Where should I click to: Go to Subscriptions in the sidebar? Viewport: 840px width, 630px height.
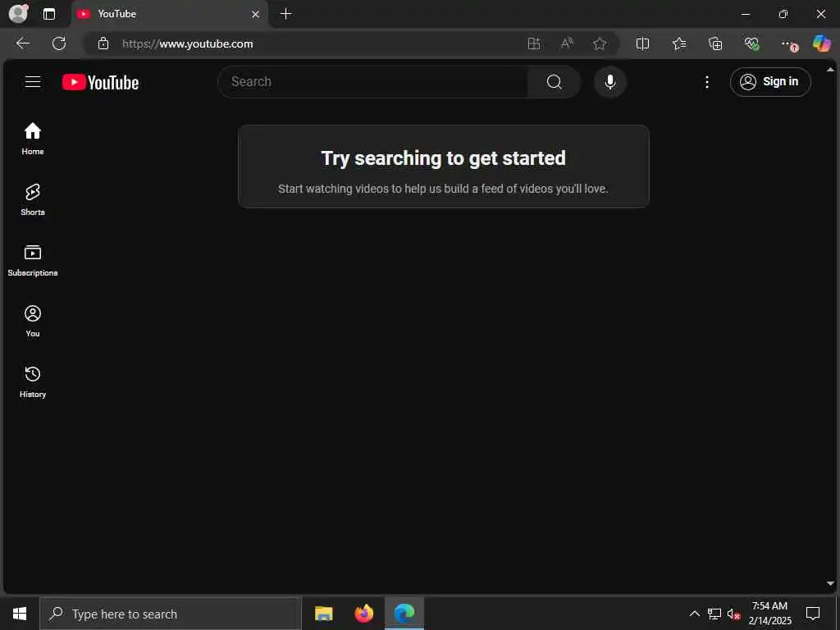pyautogui.click(x=33, y=260)
